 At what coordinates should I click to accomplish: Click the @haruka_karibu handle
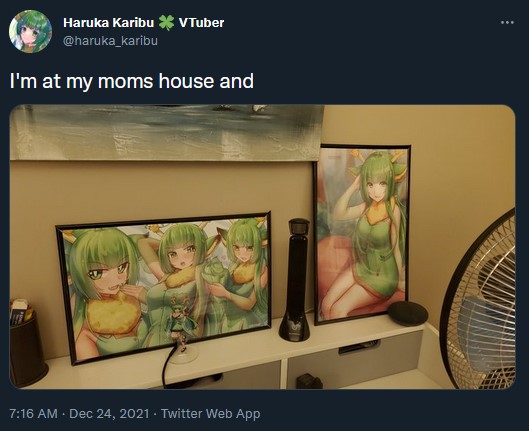110,41
